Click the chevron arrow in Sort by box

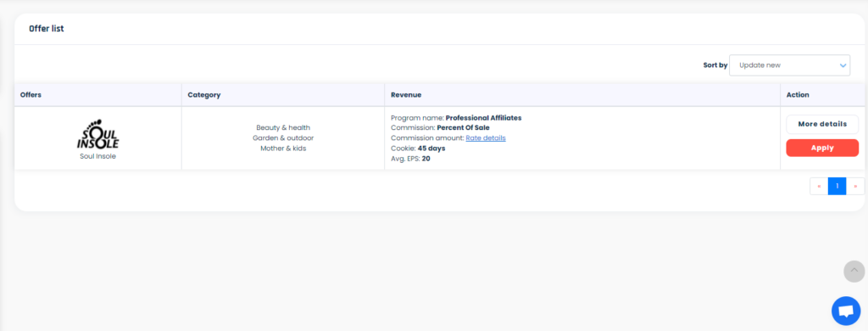pos(843,65)
